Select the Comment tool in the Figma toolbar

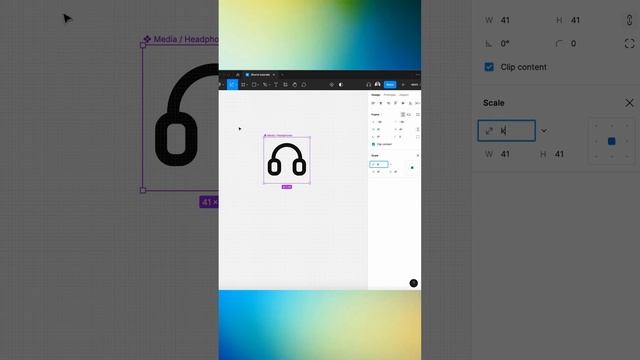304,84
